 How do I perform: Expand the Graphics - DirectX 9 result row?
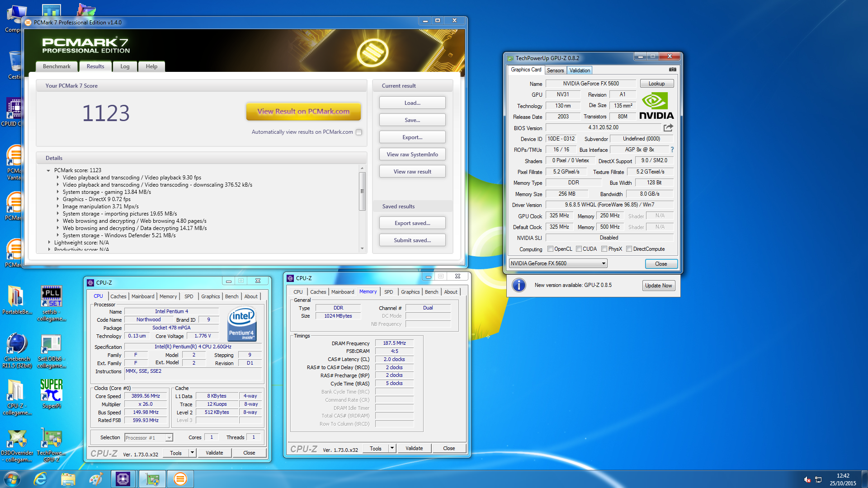click(58, 199)
